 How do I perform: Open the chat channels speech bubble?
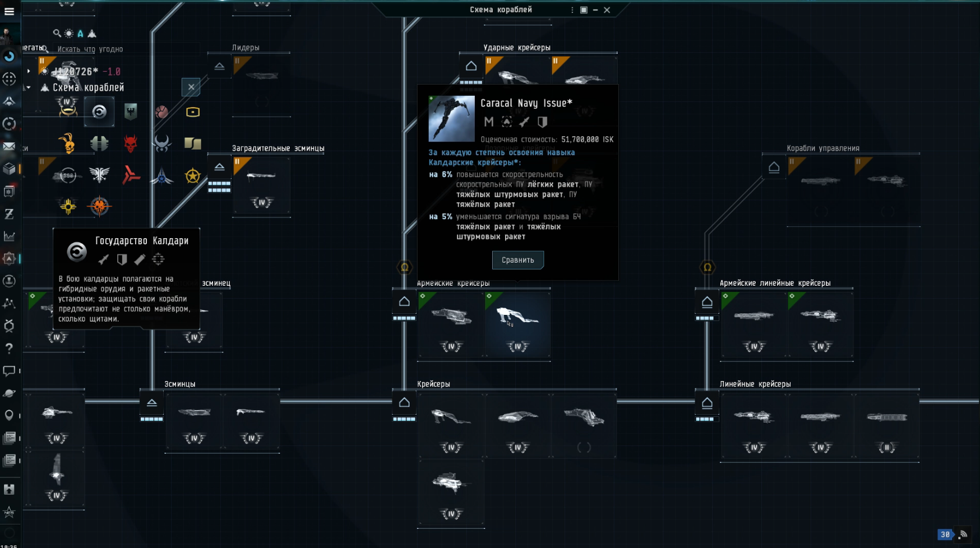click(x=9, y=371)
